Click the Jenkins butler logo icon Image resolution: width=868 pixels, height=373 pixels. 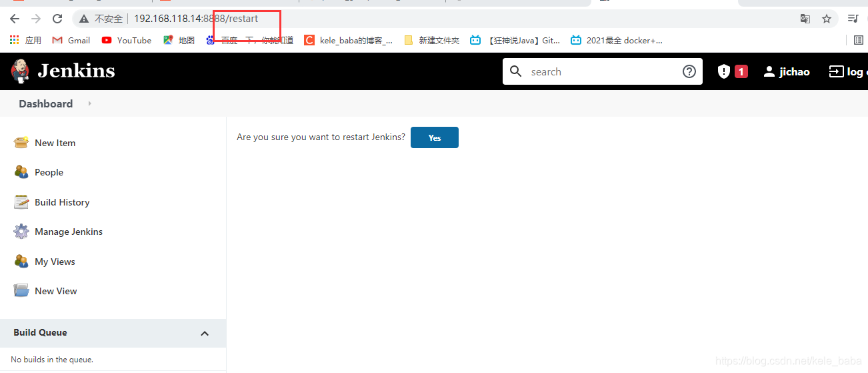point(20,71)
